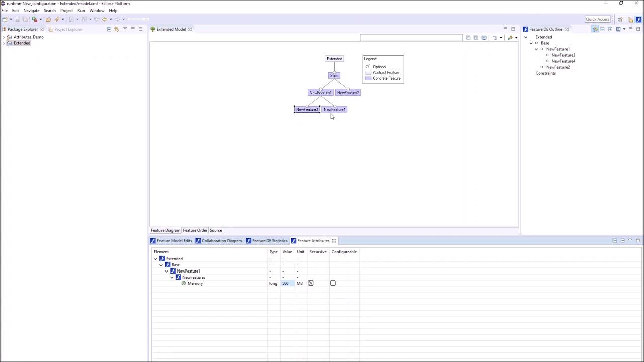Click Open Perspective icon near Quick Access
Screen dimensions: 644x362
620,19
